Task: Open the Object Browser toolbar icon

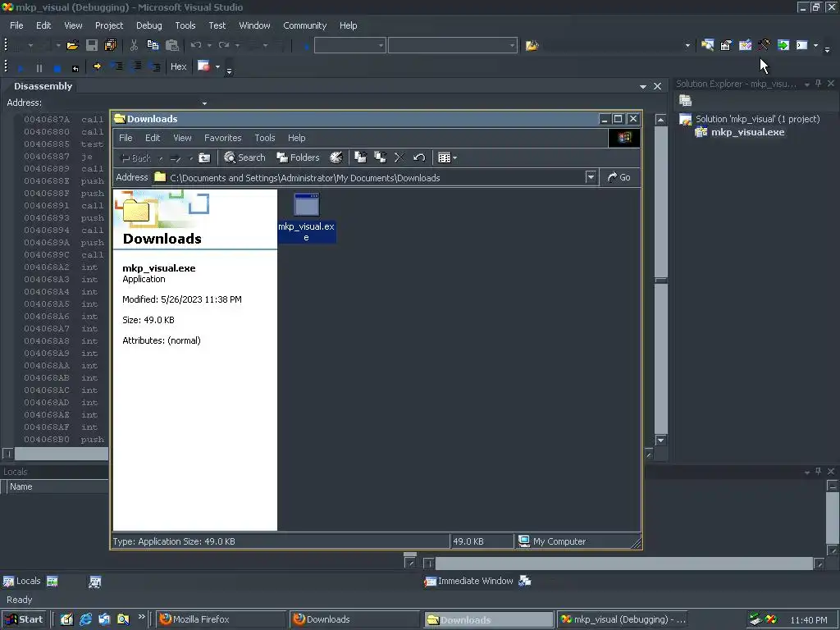Action: tap(745, 45)
